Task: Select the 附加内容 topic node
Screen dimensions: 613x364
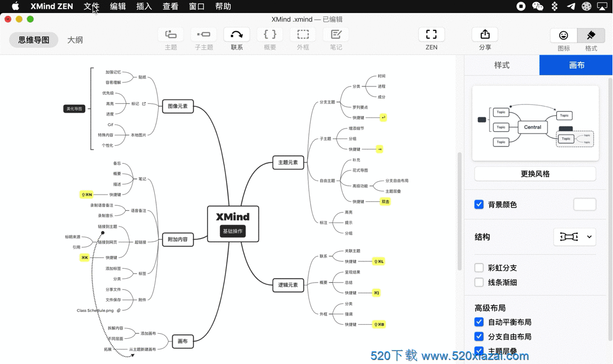Action: [178, 239]
